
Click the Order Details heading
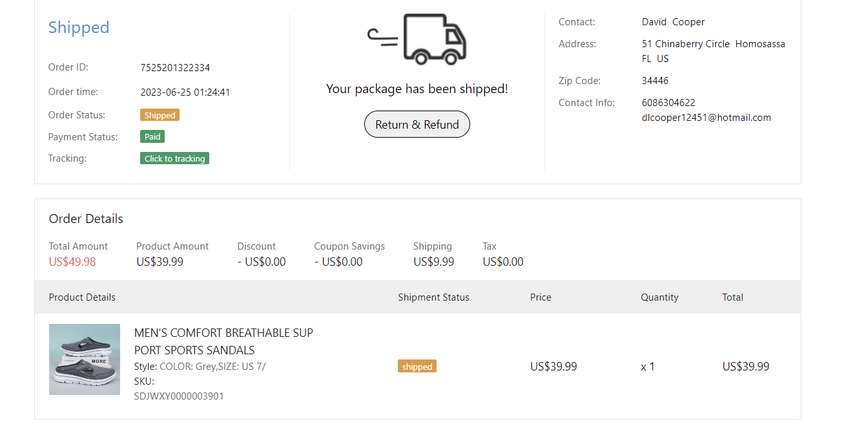click(86, 219)
